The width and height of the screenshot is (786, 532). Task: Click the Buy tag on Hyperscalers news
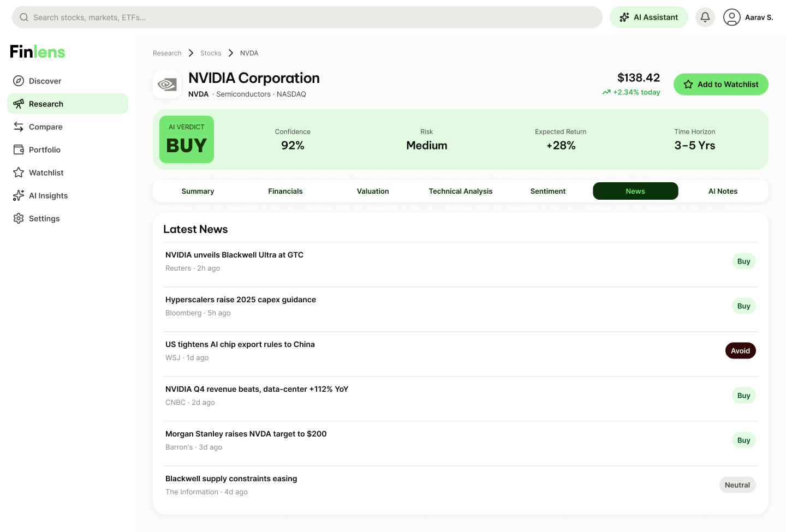[x=744, y=306]
